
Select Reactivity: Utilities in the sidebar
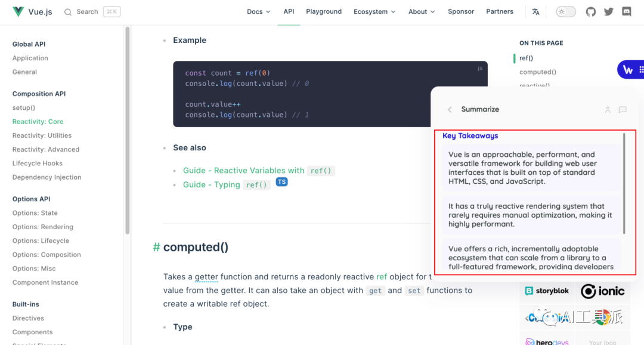pos(42,135)
